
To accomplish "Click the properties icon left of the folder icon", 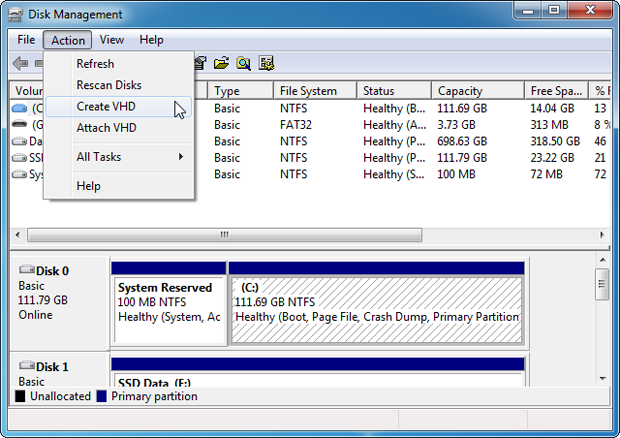I will tap(201, 64).
